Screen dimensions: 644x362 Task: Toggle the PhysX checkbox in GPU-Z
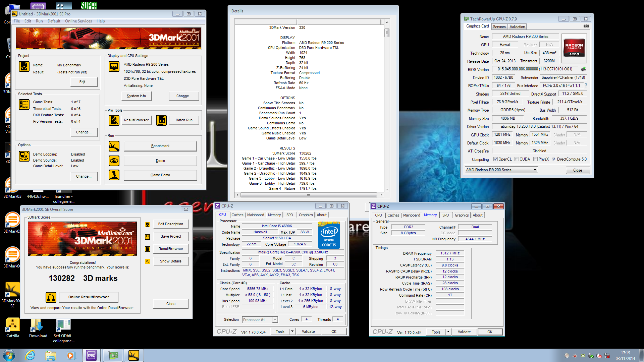[535, 159]
